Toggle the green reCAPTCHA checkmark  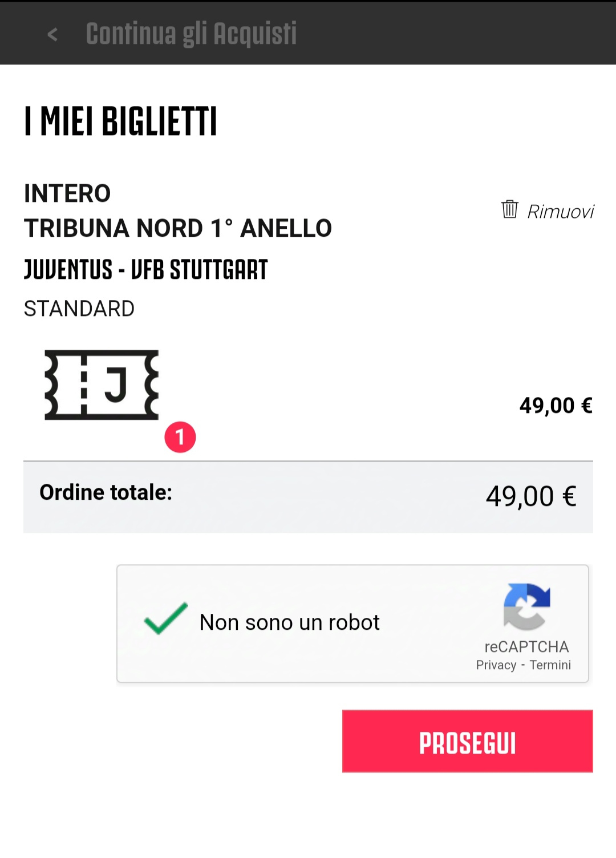(165, 620)
